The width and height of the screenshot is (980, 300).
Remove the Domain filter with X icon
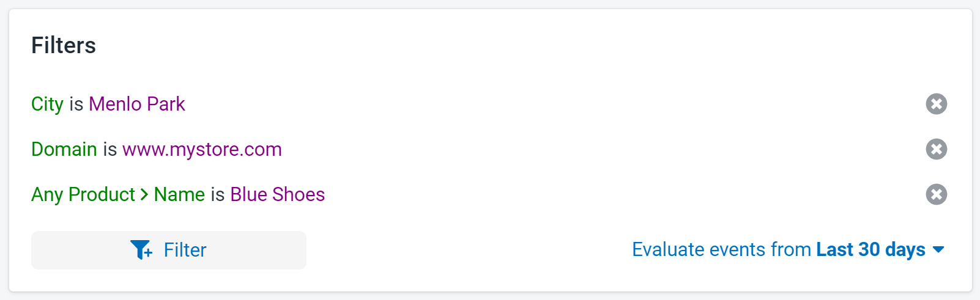click(936, 149)
